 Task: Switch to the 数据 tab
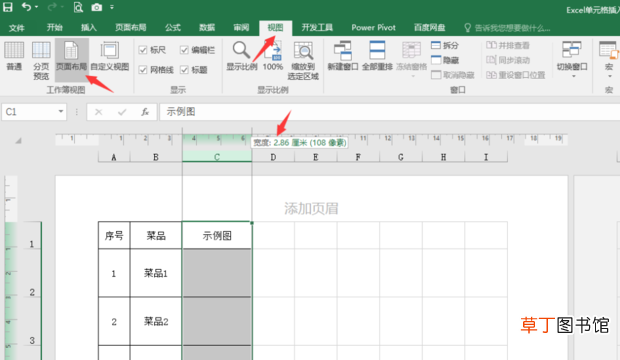coord(207,28)
